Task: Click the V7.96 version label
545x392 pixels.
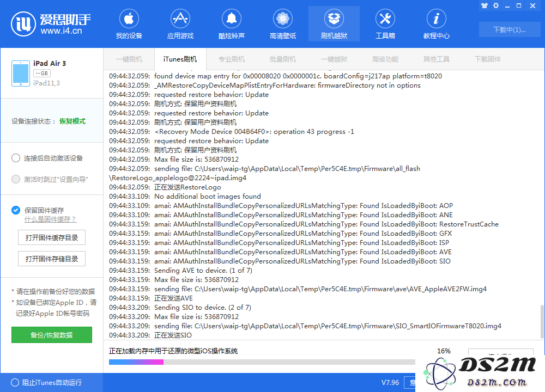Action: tap(390, 382)
